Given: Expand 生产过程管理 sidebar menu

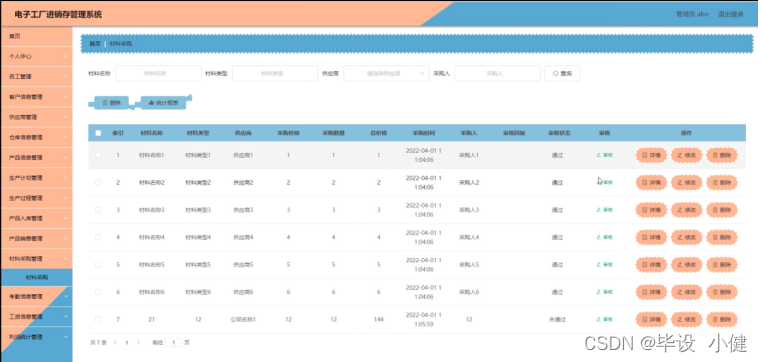Looking at the screenshot, I should point(36,198).
